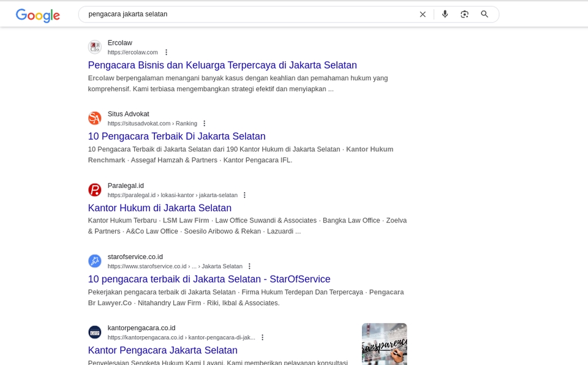Click 'Nitahandry Law Firm' snippet text
Viewport: 588px width, 365px height.
169,303
